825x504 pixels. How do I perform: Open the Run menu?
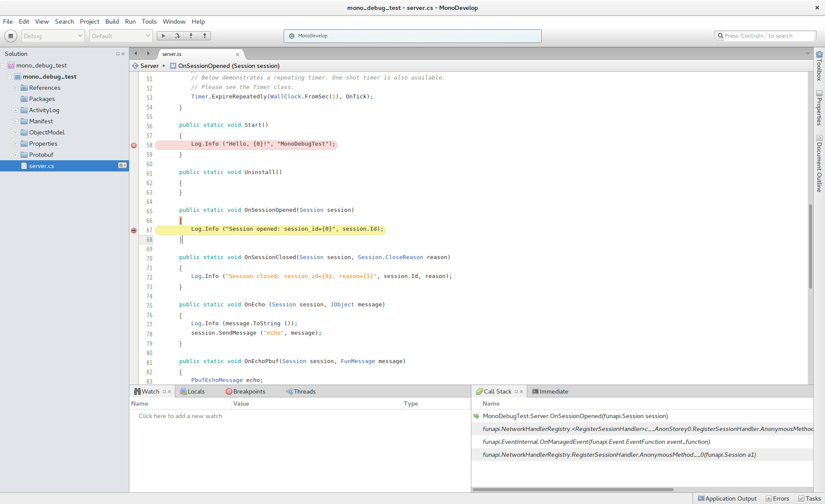pyautogui.click(x=130, y=21)
